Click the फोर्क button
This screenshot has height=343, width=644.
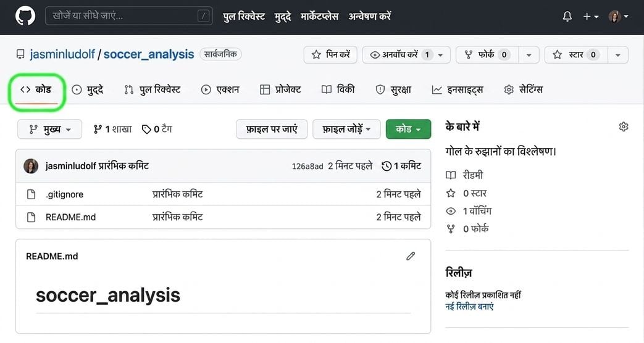(487, 54)
